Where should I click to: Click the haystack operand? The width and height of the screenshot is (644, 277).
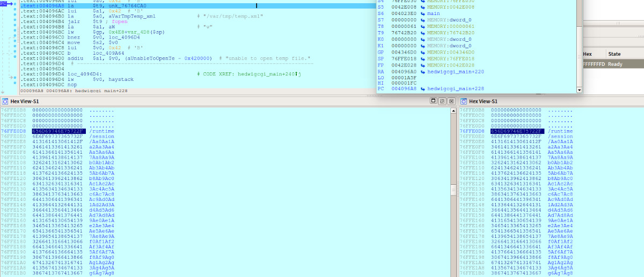click(121, 79)
